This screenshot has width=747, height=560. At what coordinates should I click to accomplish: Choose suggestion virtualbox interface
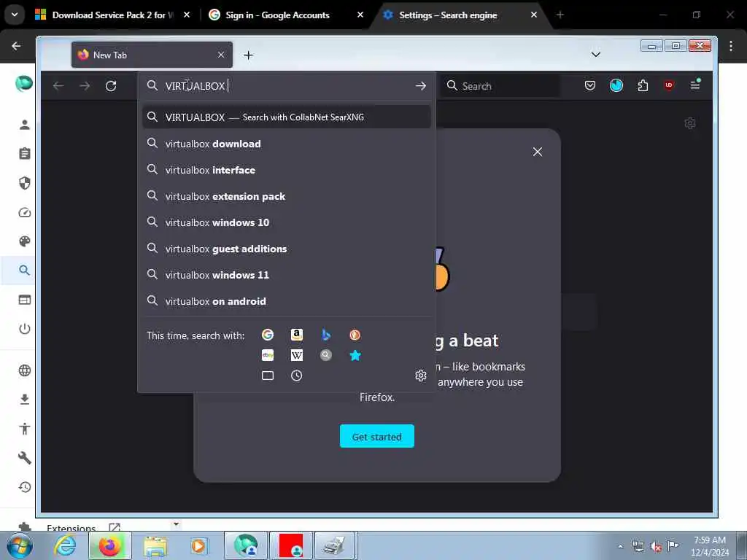pyautogui.click(x=286, y=170)
